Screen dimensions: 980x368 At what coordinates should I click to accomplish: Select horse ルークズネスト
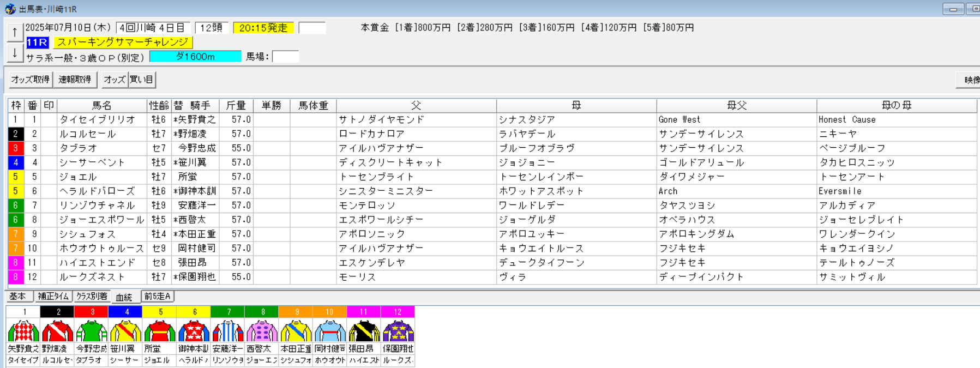92,277
